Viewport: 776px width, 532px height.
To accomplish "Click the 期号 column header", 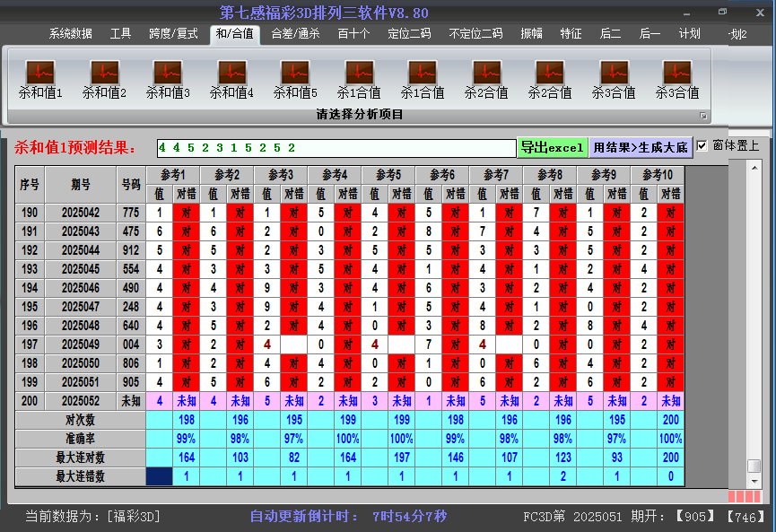I will pos(81,185).
